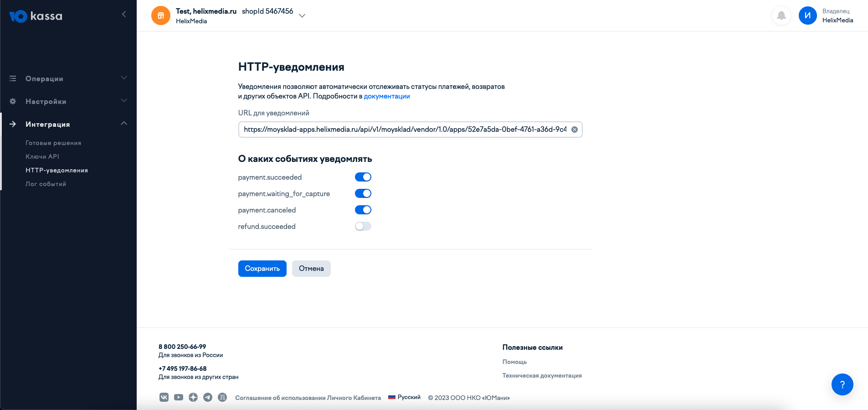The width and height of the screenshot is (868, 410).
Task: Open the shop selector dropdown chevron
Action: pyautogui.click(x=302, y=16)
